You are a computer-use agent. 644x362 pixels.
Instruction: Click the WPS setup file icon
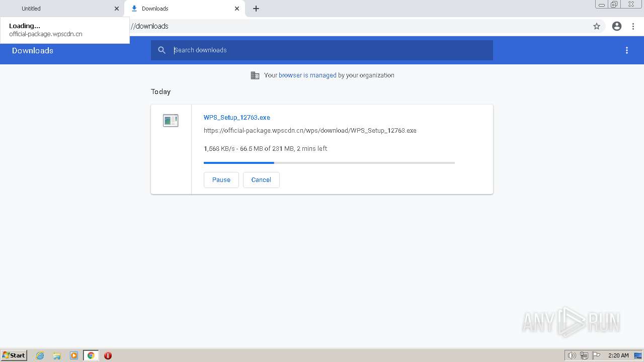171,120
